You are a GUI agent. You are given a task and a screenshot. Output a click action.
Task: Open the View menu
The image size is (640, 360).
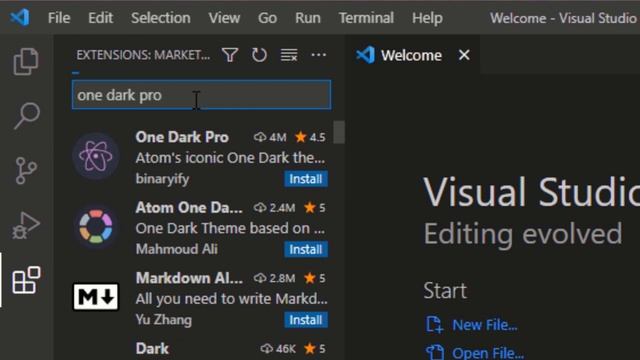224,18
